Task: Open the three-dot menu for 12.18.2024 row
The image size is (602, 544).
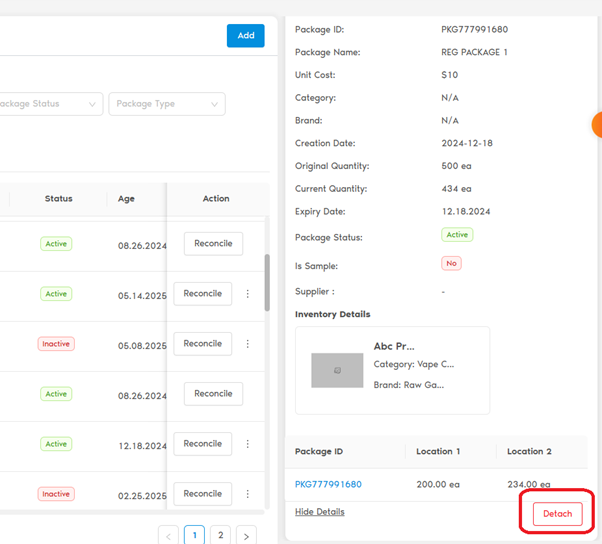Action: tap(248, 444)
